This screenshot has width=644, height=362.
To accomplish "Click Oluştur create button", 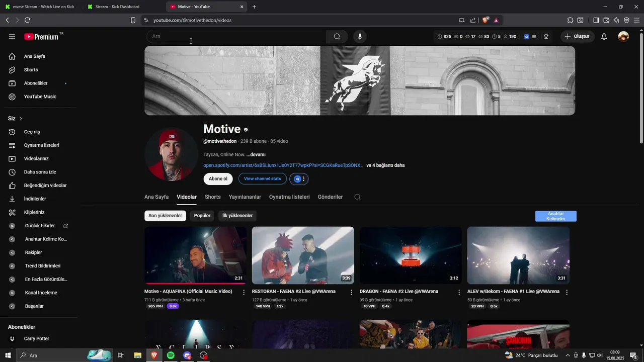I will click(x=577, y=36).
